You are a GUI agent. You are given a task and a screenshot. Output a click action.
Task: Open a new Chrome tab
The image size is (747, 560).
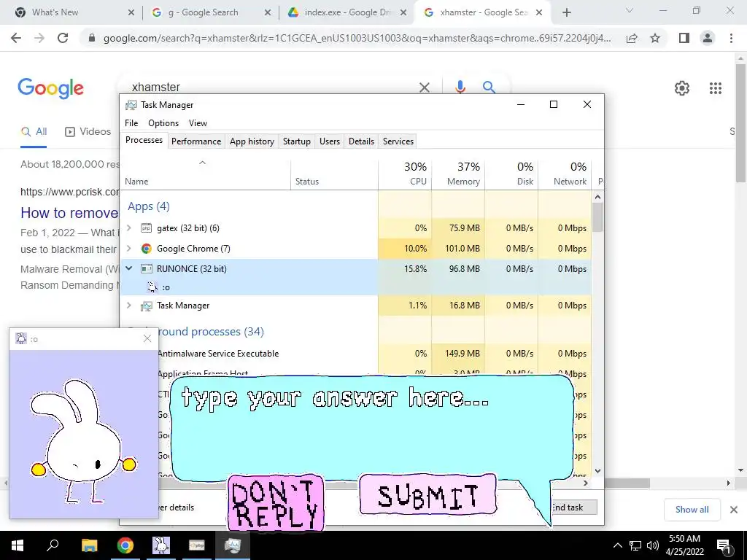click(566, 12)
